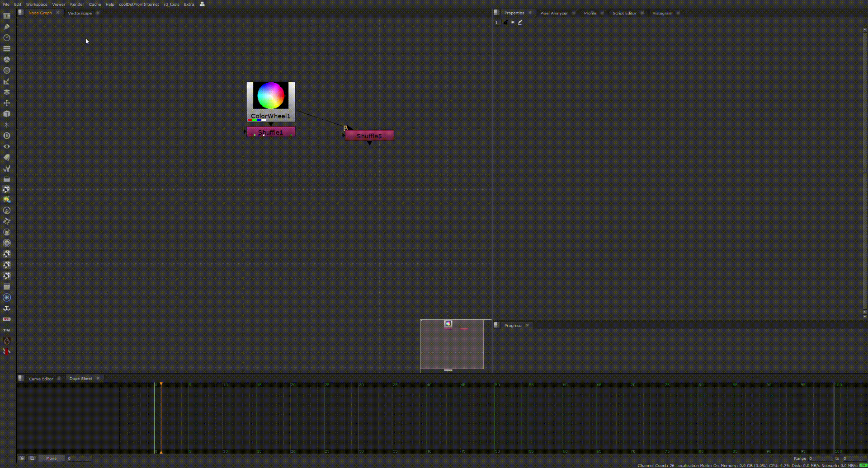The image size is (868, 468).
Task: Open the Time nodes clock menu
Action: click(7, 37)
